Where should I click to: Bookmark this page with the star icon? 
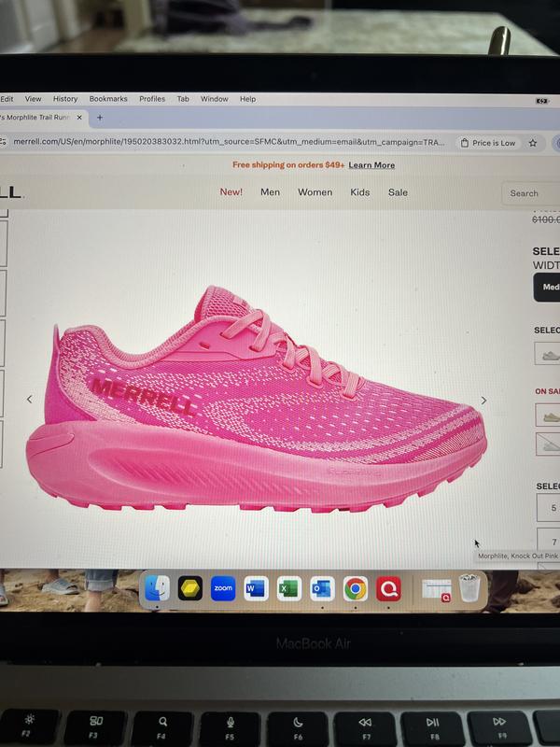coord(533,143)
